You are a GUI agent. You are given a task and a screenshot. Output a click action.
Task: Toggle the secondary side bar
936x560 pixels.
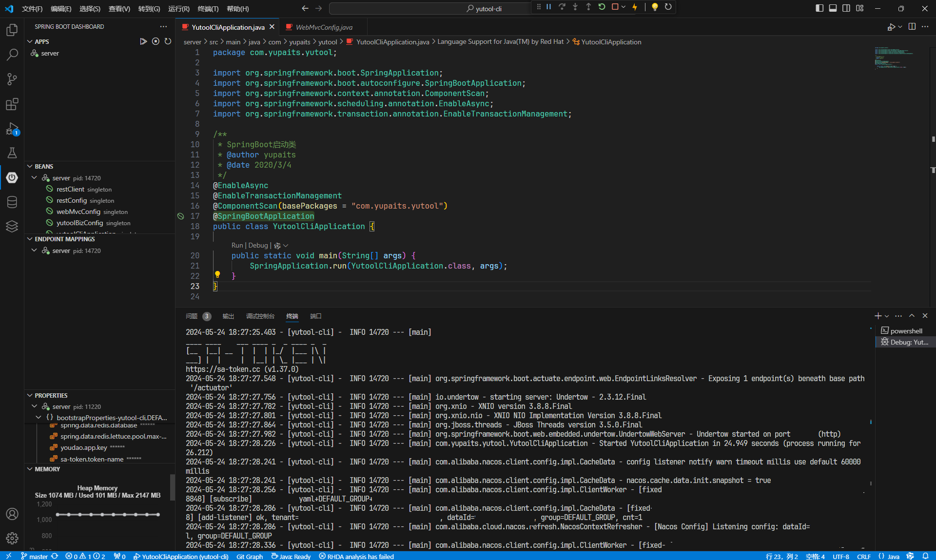point(846,8)
